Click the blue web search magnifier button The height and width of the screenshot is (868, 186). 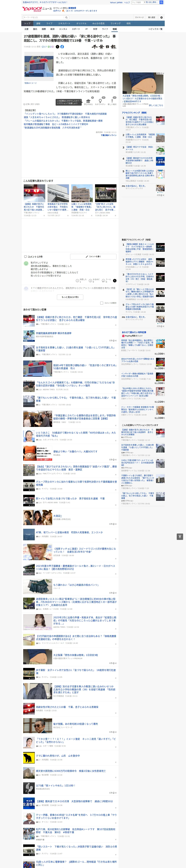[161, 2]
